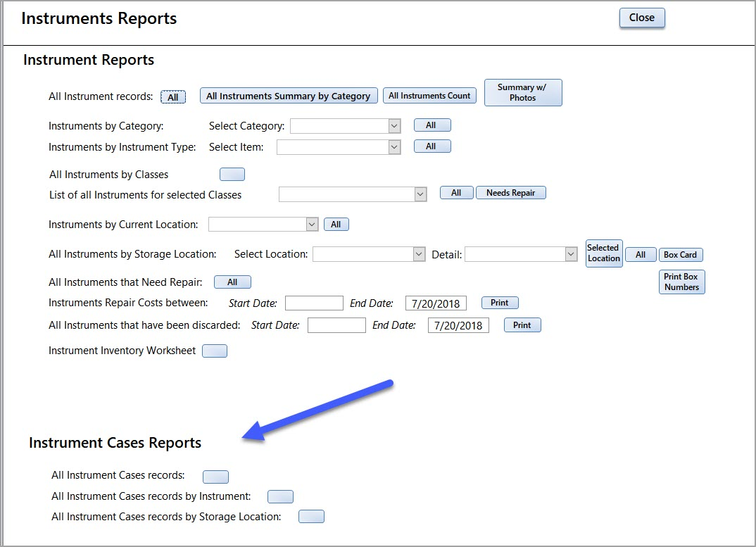Close the Instruments Reports window
The image size is (756, 547).
point(641,18)
